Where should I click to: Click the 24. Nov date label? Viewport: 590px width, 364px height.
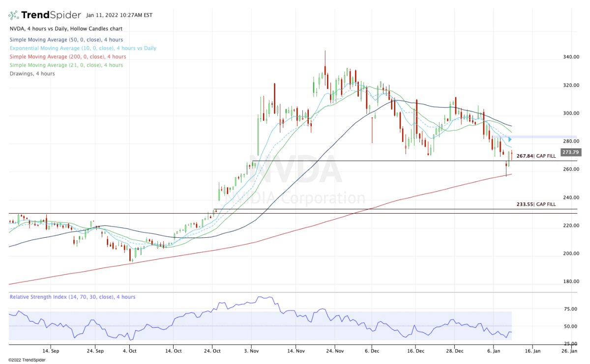tap(334, 351)
